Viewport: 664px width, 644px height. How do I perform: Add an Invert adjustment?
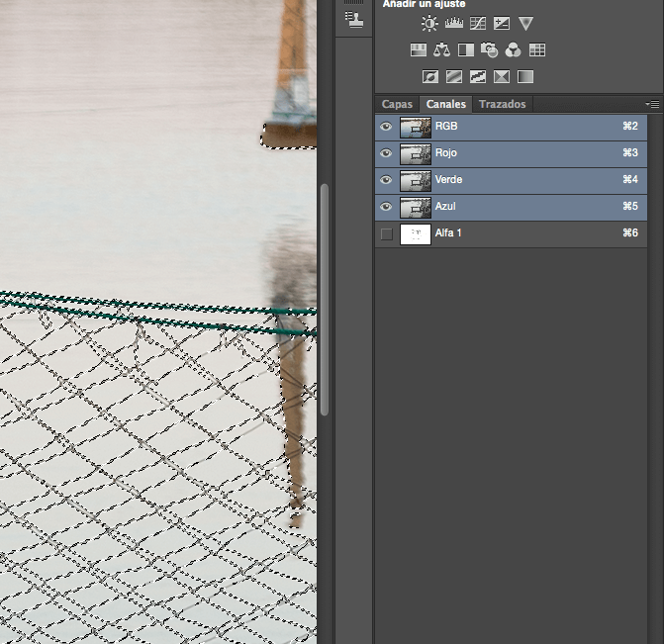click(x=430, y=76)
